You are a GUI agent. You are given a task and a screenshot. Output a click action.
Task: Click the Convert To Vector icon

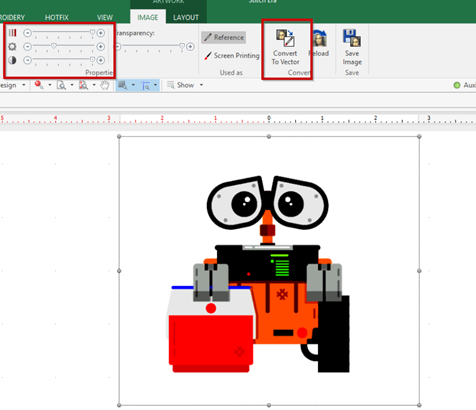285,38
